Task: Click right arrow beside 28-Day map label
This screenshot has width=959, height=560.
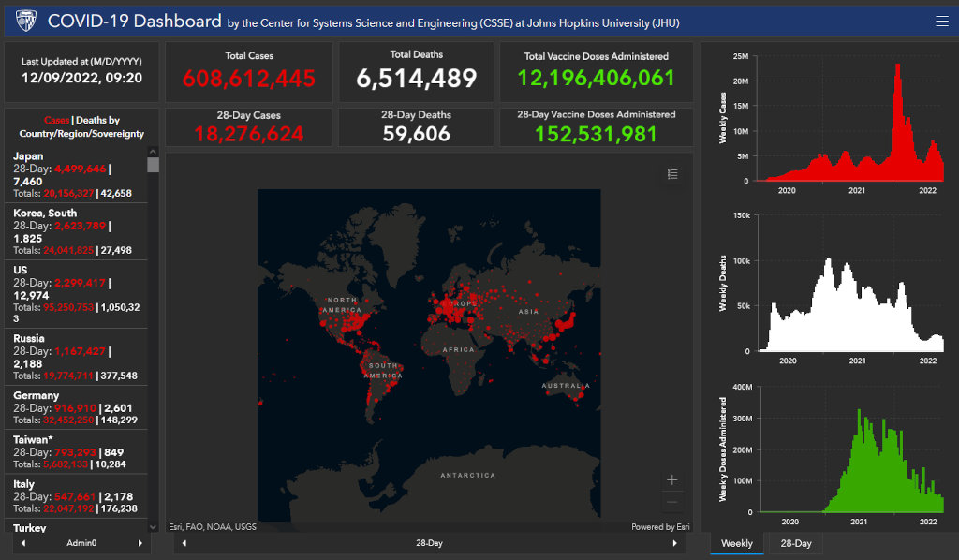Action: pyautogui.click(x=674, y=543)
